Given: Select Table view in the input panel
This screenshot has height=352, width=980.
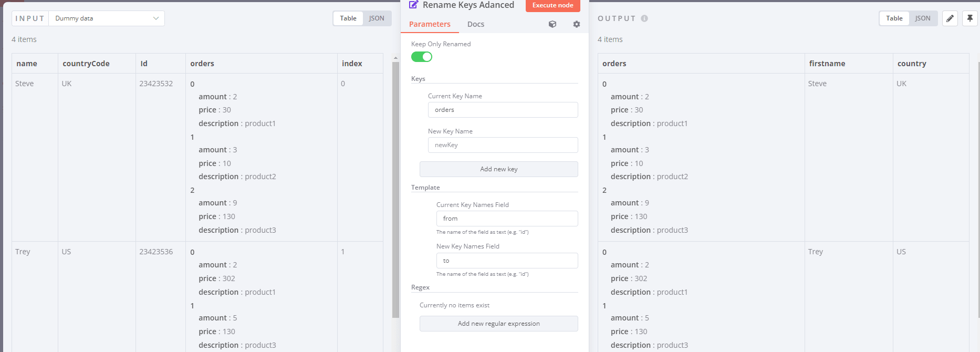Looking at the screenshot, I should (x=348, y=18).
